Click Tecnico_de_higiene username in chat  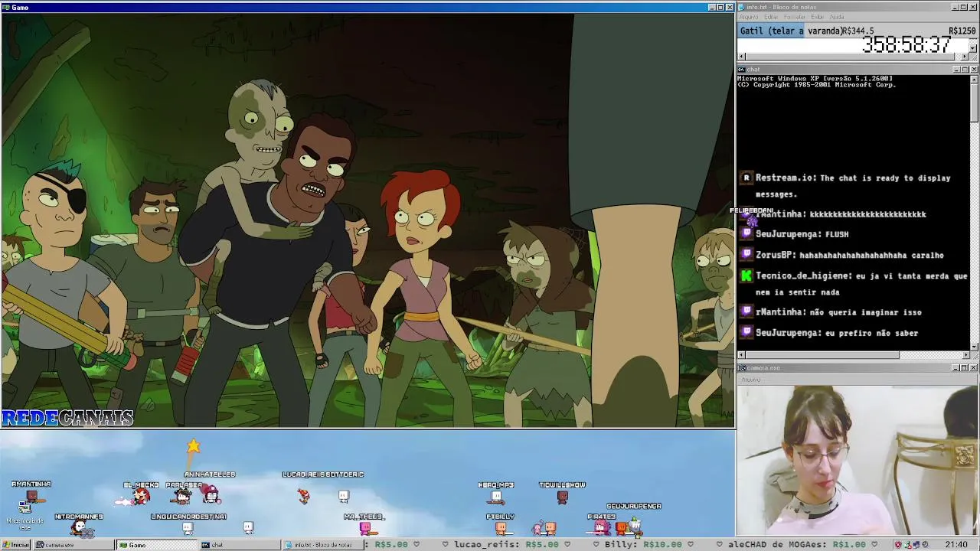point(803,275)
